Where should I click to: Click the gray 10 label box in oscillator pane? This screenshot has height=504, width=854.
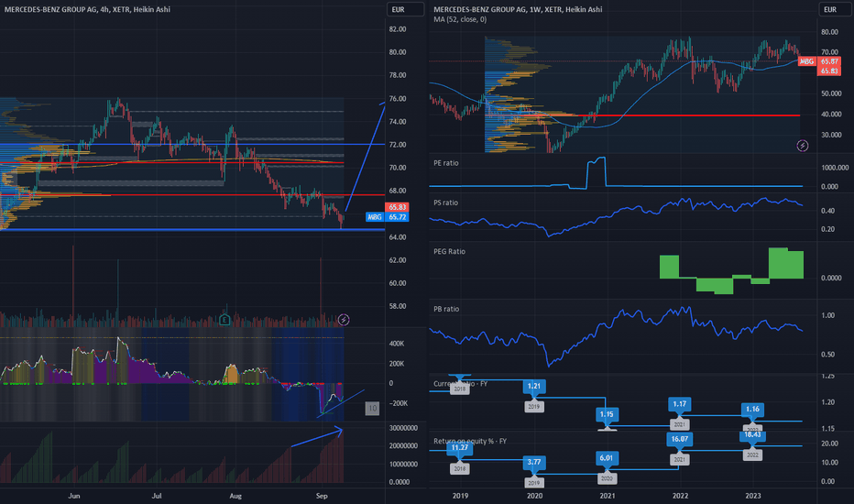[372, 408]
